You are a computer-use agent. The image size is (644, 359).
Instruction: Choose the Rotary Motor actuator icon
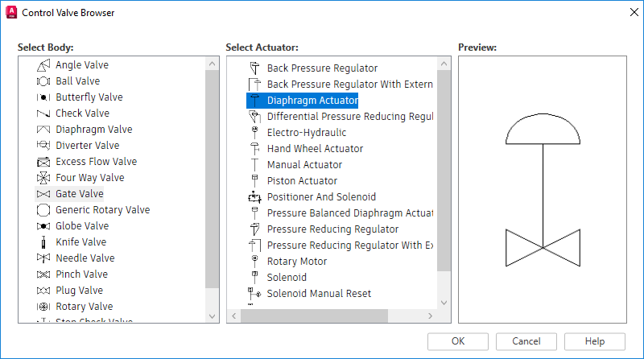pos(254,262)
